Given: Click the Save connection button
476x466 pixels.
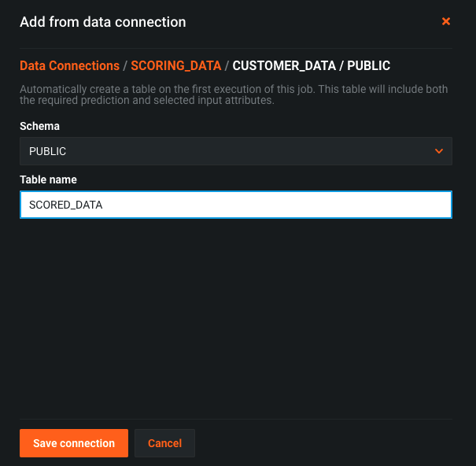Looking at the screenshot, I should (74, 443).
